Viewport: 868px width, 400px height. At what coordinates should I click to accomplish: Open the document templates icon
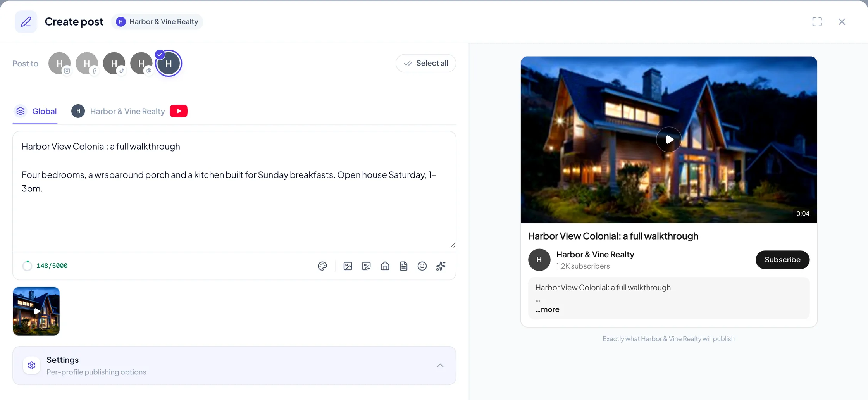tap(403, 266)
